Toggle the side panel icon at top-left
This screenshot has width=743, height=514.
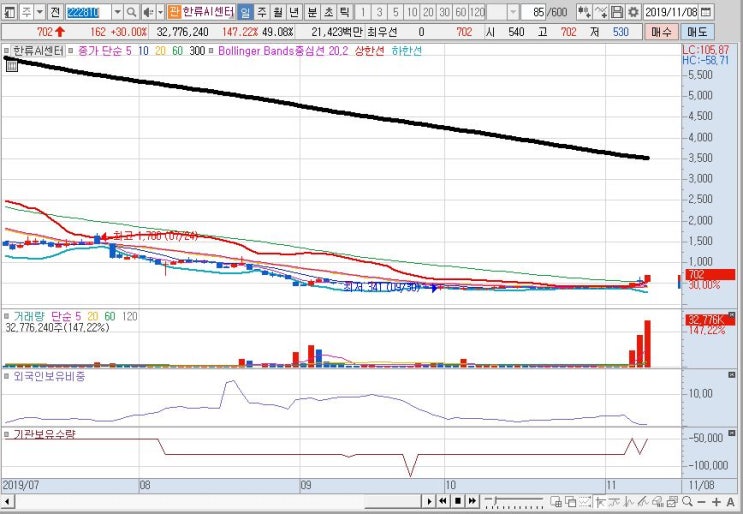(x=9, y=12)
